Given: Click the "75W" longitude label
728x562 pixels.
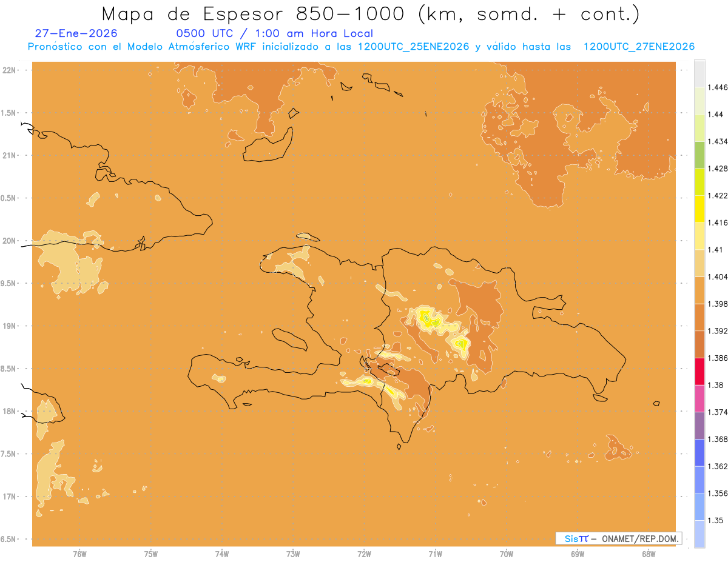Looking at the screenshot, I should coord(150,554).
